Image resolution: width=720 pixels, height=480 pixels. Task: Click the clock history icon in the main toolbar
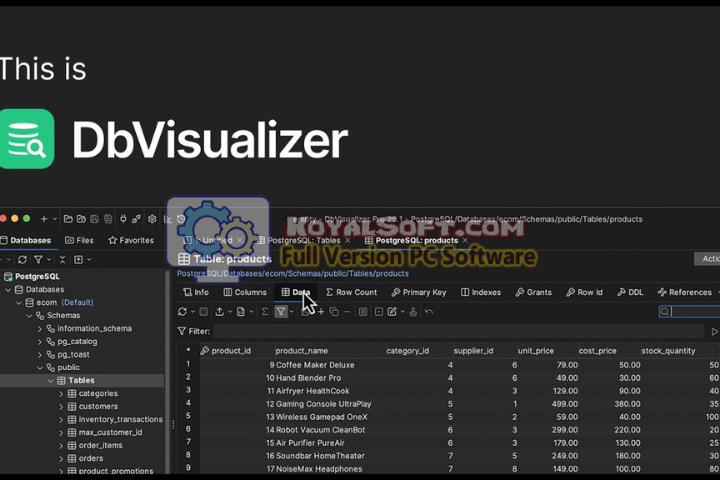tap(181, 219)
